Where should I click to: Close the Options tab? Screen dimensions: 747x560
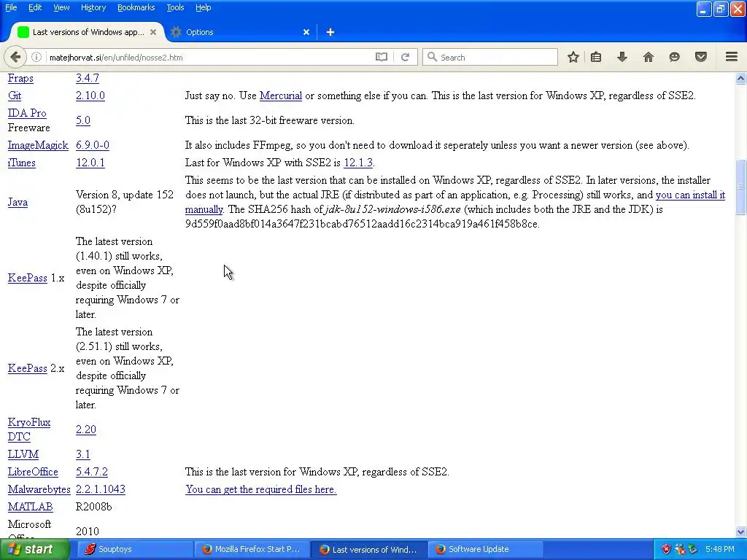[306, 32]
